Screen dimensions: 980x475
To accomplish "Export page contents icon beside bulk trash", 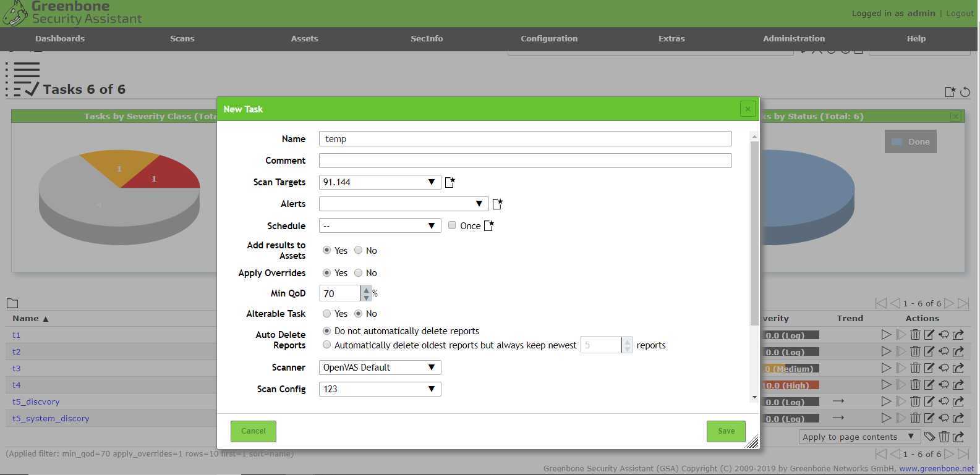I will (958, 437).
